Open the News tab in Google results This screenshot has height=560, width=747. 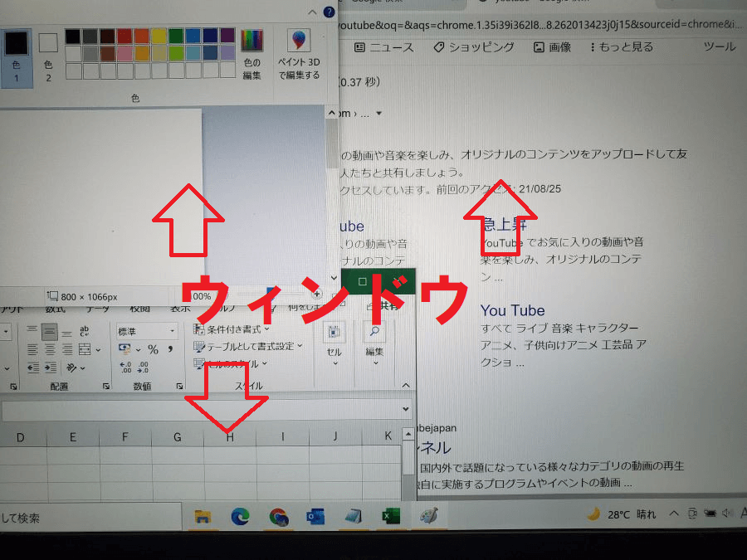(383, 47)
